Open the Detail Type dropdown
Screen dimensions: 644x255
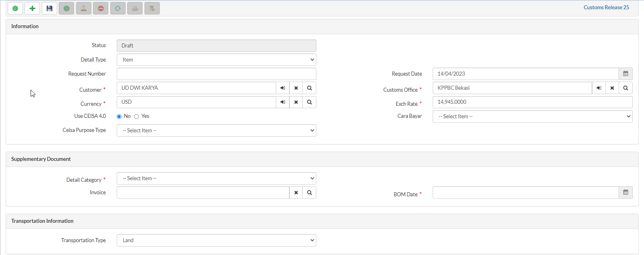point(216,60)
